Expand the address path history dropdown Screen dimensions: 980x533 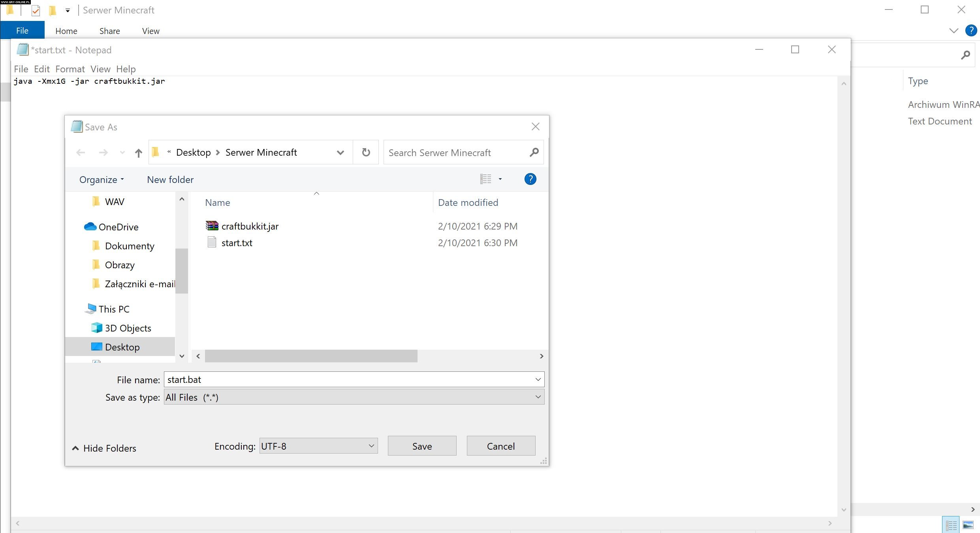coord(340,153)
